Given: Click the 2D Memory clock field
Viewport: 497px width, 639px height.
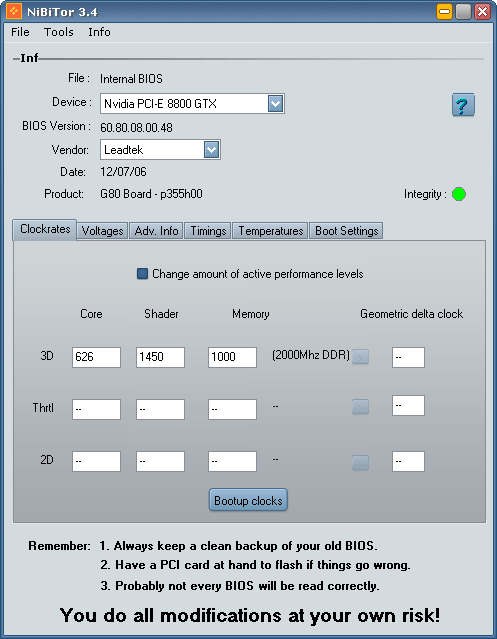Looking at the screenshot, I should (233, 461).
